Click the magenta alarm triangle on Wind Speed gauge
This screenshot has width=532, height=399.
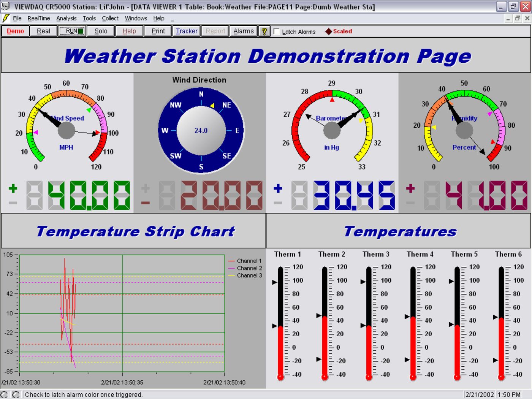pos(36,132)
